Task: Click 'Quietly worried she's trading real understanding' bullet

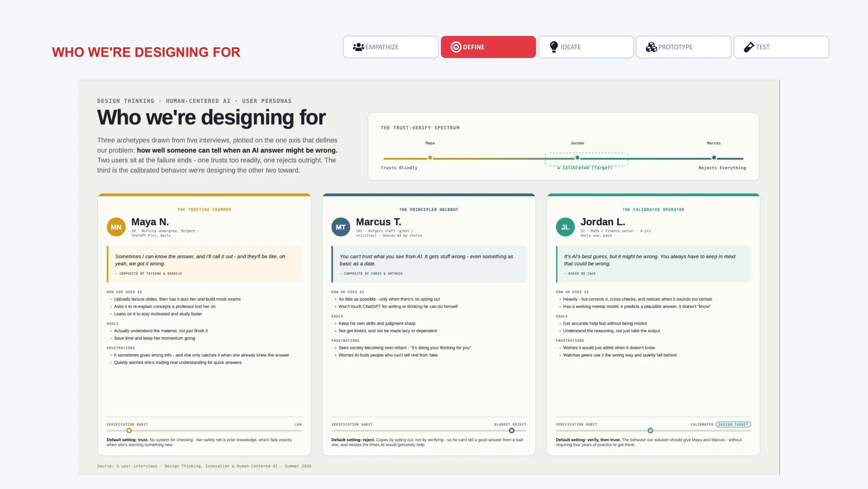Action: (178, 362)
